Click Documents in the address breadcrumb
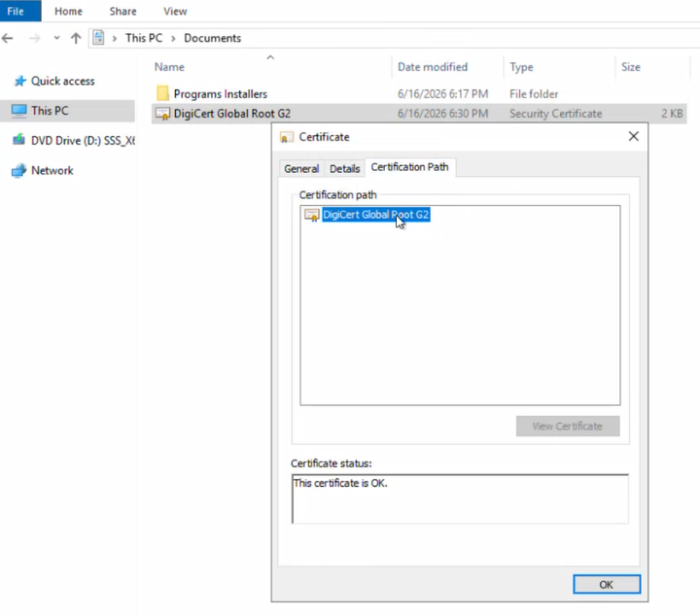The image size is (700, 616). click(213, 38)
